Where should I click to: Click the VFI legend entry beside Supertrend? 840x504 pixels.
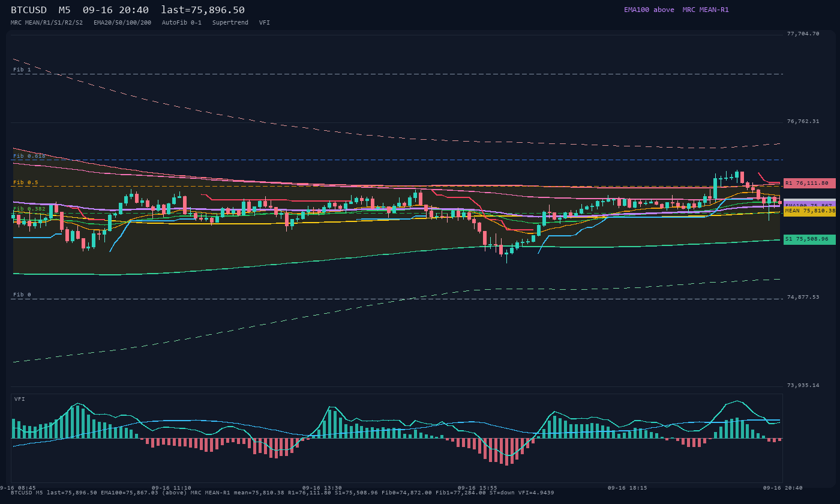(x=265, y=23)
